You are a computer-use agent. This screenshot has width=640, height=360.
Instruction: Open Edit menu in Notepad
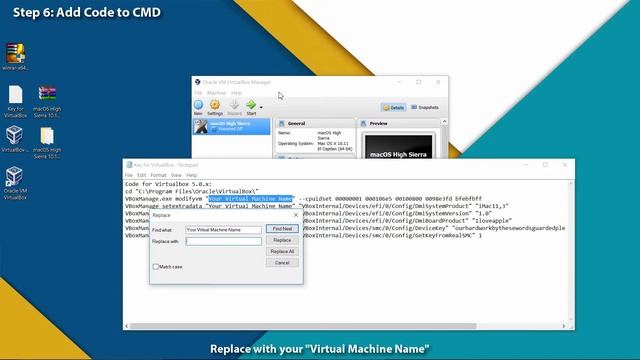click(141, 175)
